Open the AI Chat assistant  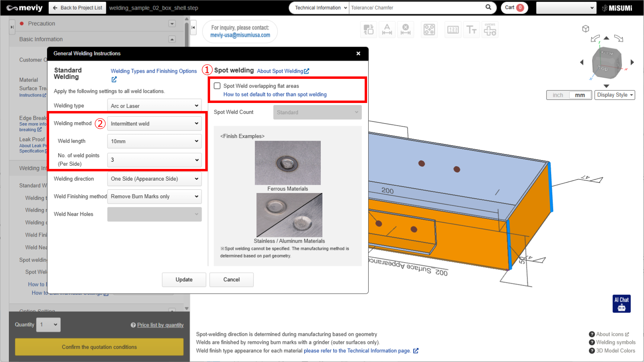pyautogui.click(x=621, y=304)
